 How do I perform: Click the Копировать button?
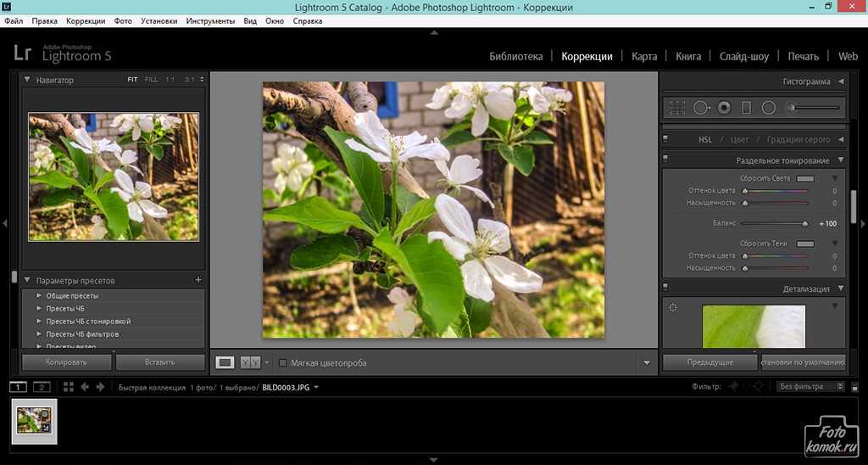tap(66, 362)
